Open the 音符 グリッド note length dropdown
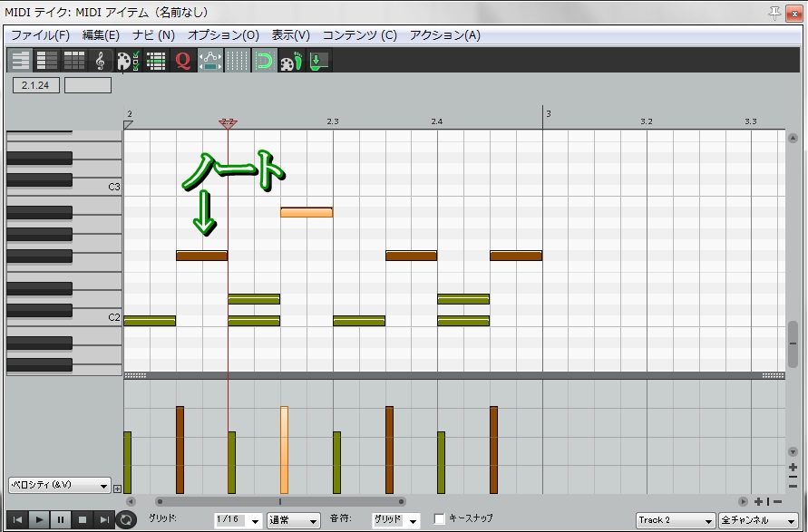Viewport: 808px width, 532px height. [395, 520]
